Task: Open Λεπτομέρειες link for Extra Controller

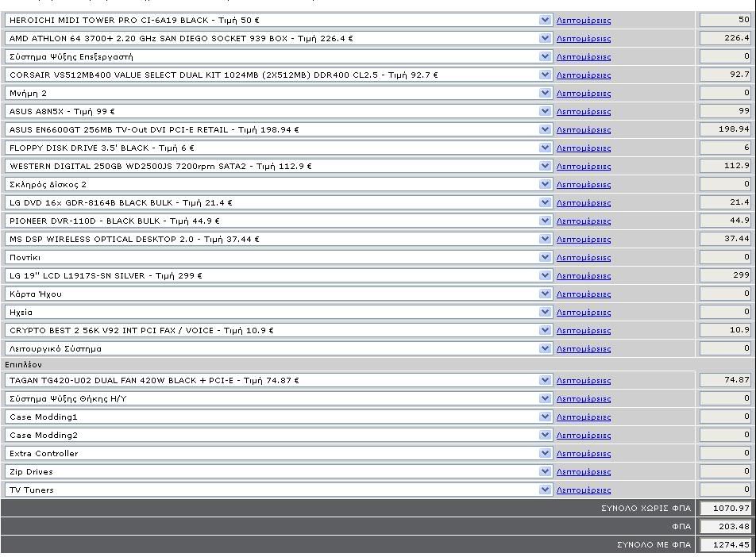Action: tap(584, 455)
